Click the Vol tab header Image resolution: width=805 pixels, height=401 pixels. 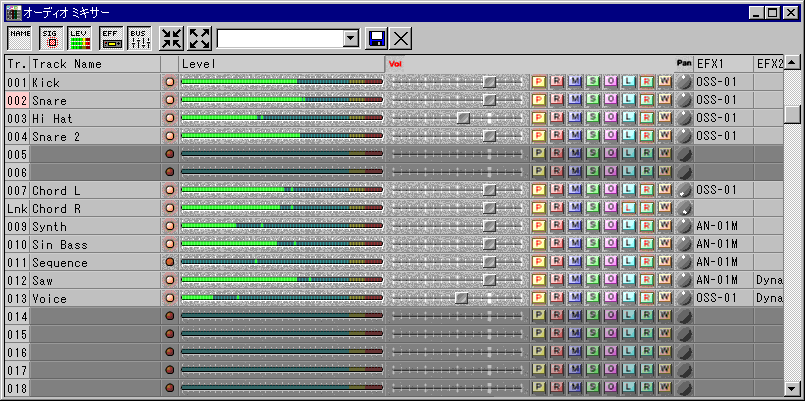point(395,64)
